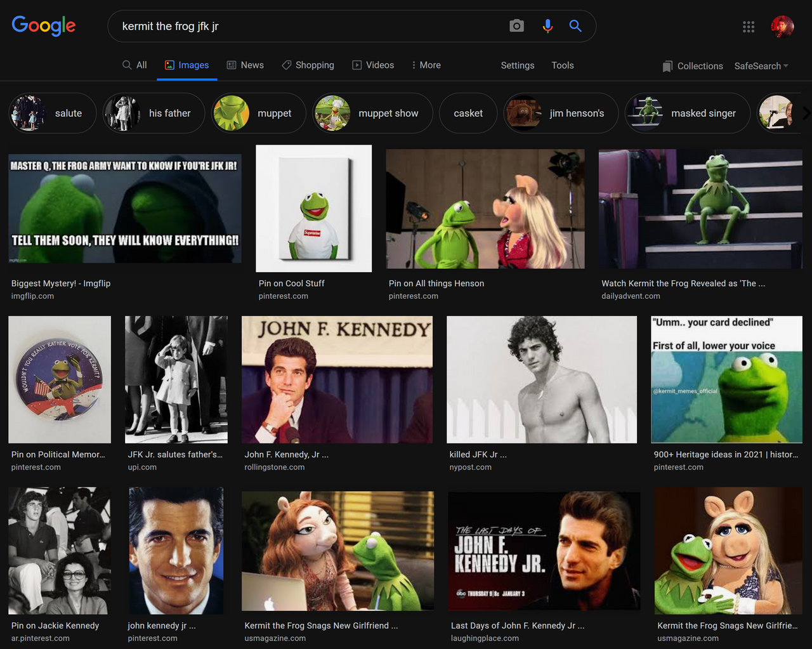
Task: Open the john kennedy jr portrait painting
Action: point(176,551)
